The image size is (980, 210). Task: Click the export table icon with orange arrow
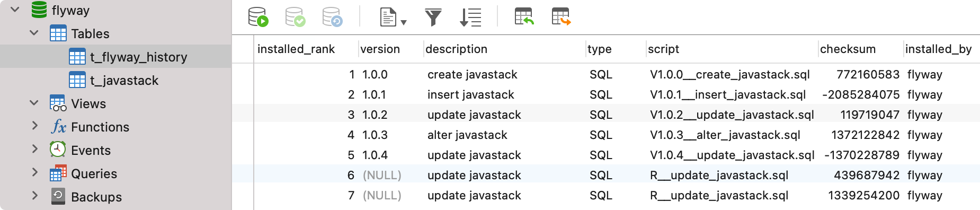562,16
